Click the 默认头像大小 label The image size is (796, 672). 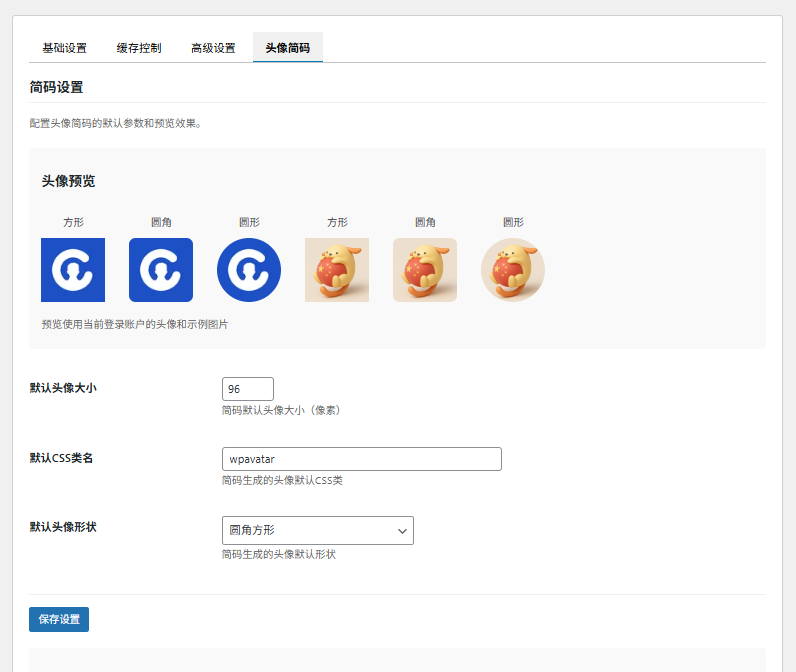click(63, 388)
